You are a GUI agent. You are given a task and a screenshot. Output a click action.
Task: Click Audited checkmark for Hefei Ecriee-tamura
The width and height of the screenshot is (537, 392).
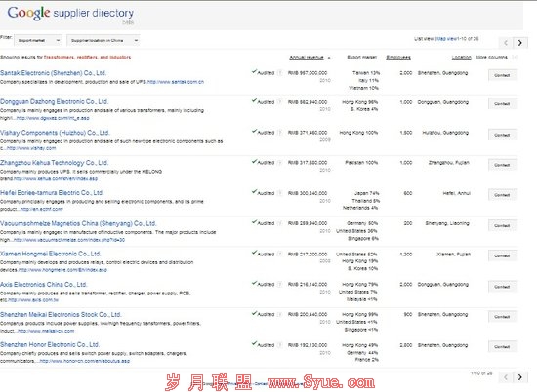pyautogui.click(x=254, y=192)
